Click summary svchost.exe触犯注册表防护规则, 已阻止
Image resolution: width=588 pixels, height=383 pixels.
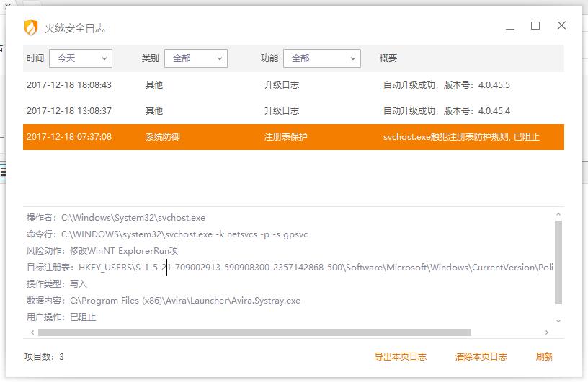click(x=461, y=137)
